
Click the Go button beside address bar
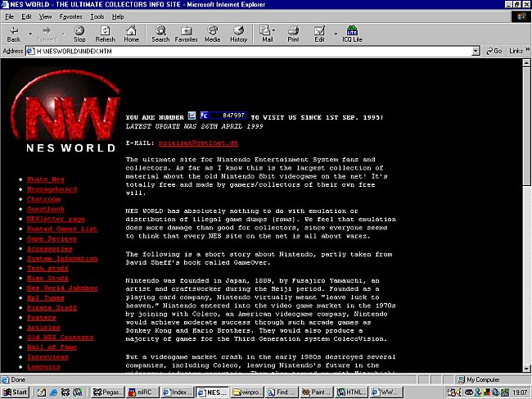click(493, 51)
